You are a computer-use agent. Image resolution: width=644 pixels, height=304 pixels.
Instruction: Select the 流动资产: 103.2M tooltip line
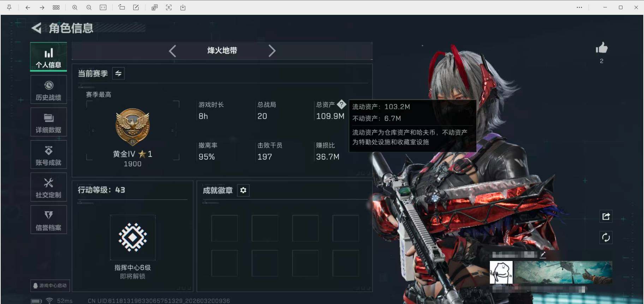[x=381, y=107]
